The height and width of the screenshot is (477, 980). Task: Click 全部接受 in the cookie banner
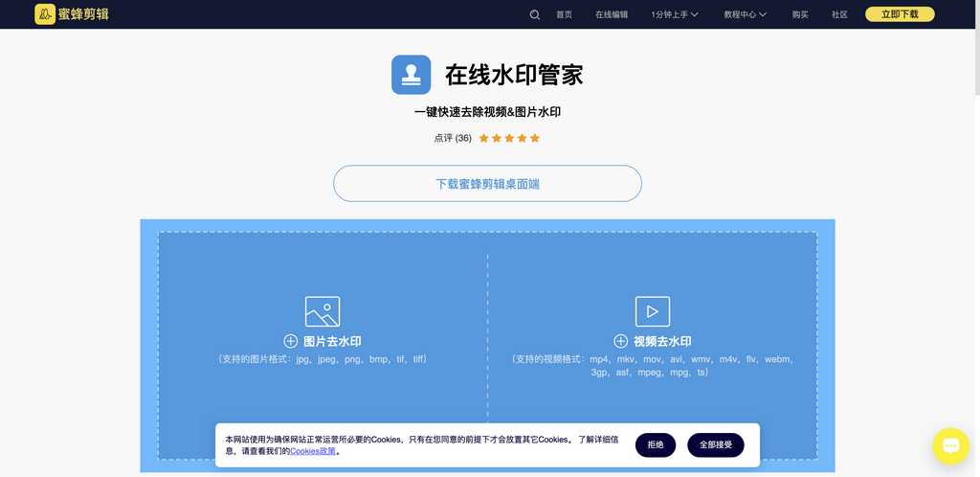(x=716, y=445)
